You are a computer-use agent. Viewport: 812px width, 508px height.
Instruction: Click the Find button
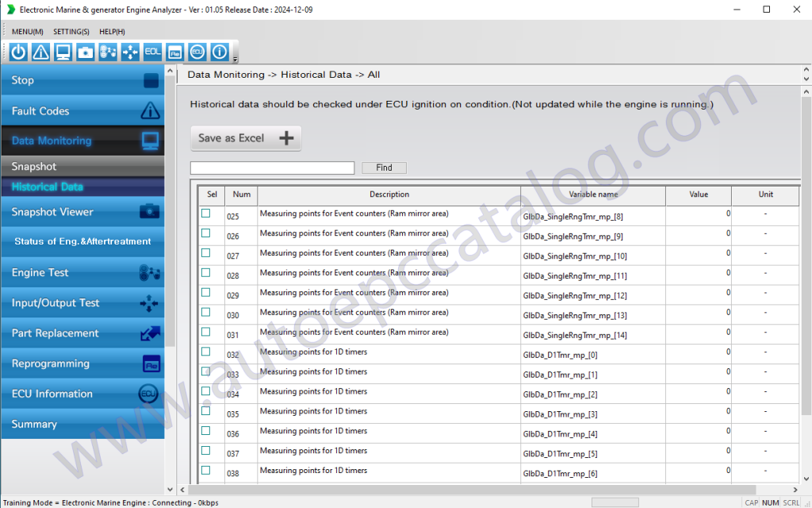(x=384, y=167)
